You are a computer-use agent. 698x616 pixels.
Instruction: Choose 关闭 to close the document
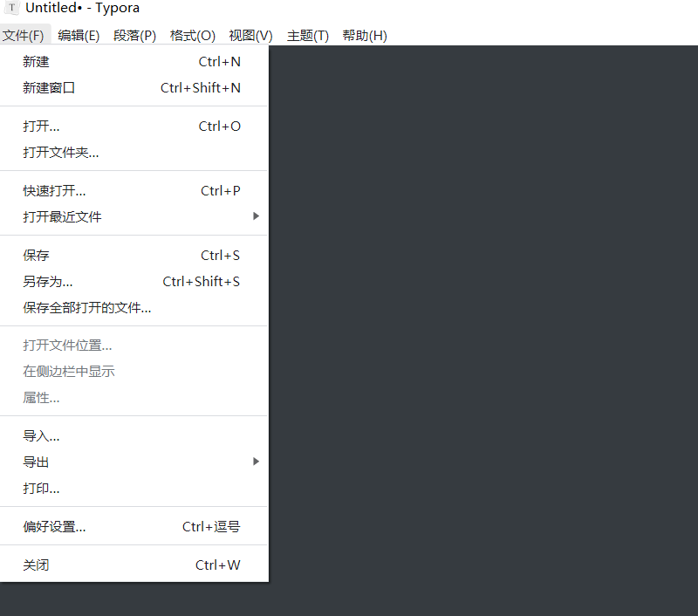[134, 565]
